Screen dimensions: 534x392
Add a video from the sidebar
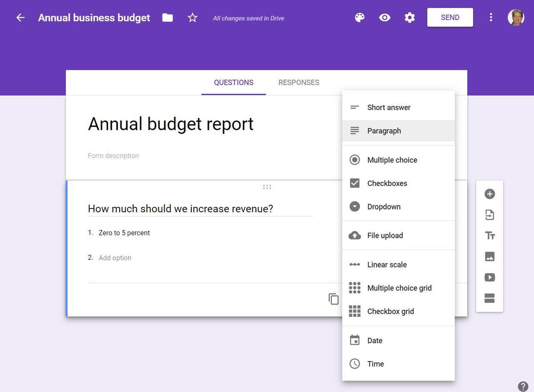tap(489, 278)
